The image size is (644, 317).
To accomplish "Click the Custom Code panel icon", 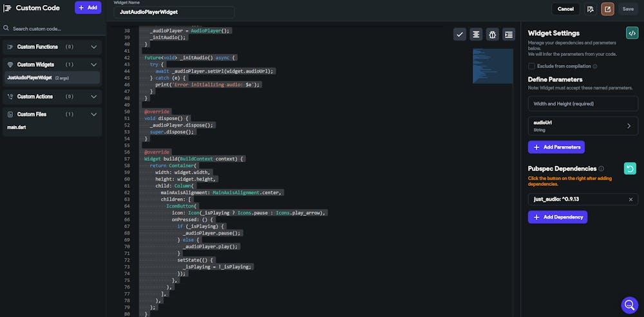I will point(7,8).
